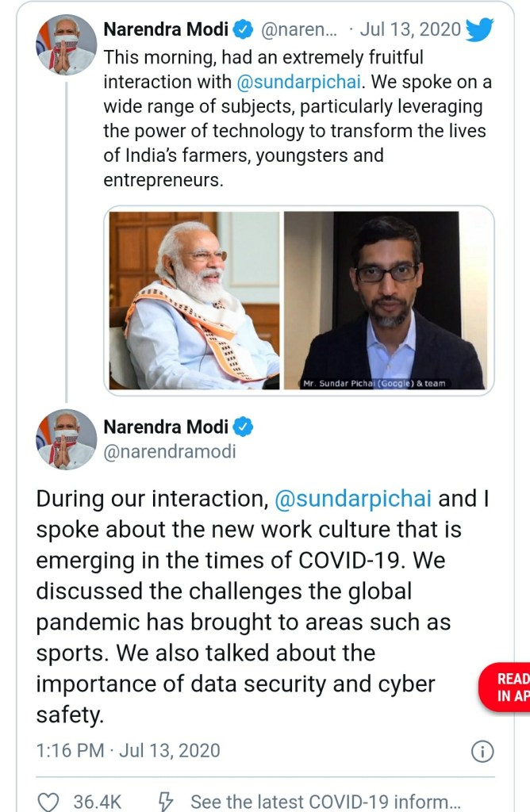Click the @narendramodi handle
Viewport: 530px width, 812px height.
pos(169,452)
